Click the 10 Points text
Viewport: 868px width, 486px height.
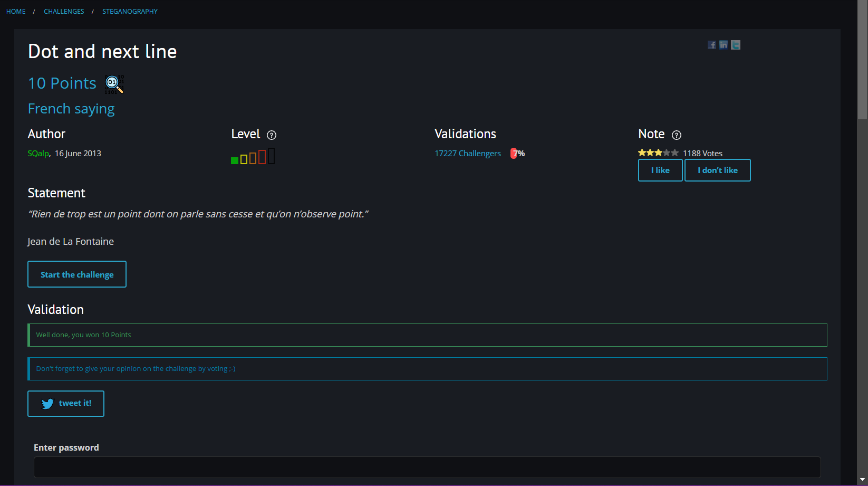[62, 83]
